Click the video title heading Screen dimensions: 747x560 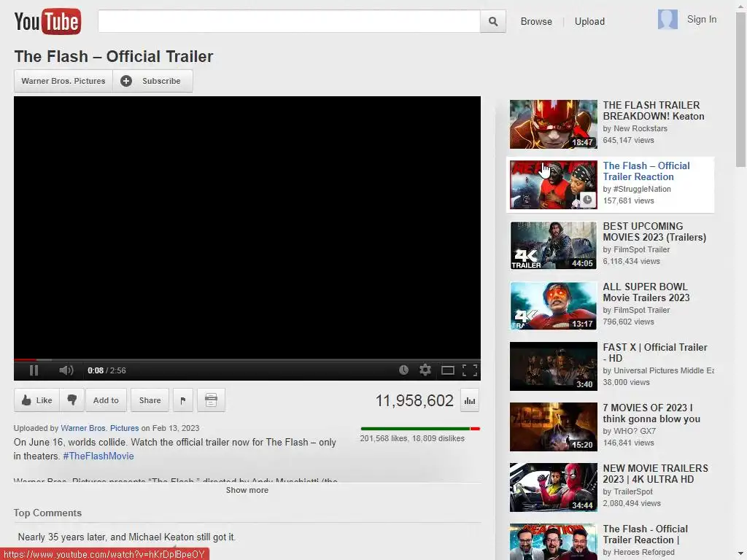(x=114, y=56)
